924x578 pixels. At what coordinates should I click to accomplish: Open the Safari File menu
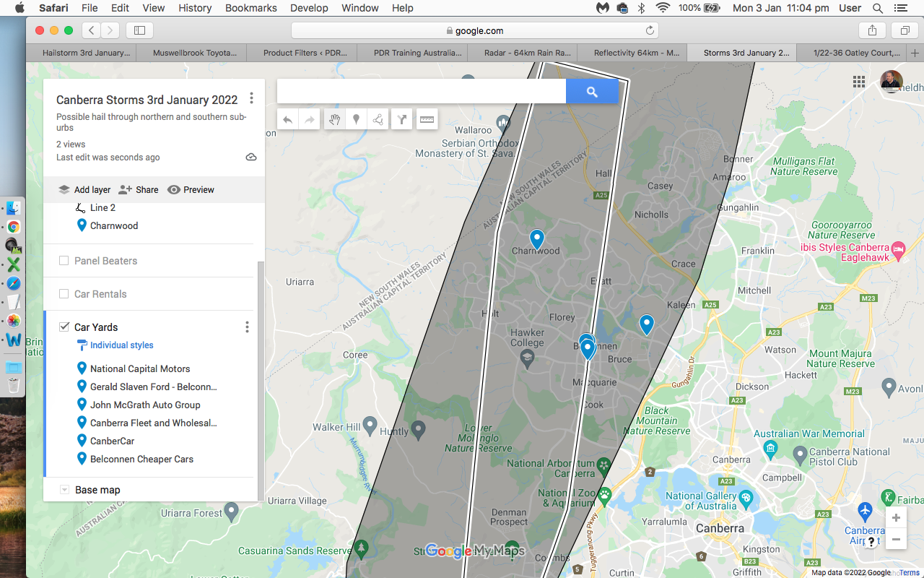90,8
